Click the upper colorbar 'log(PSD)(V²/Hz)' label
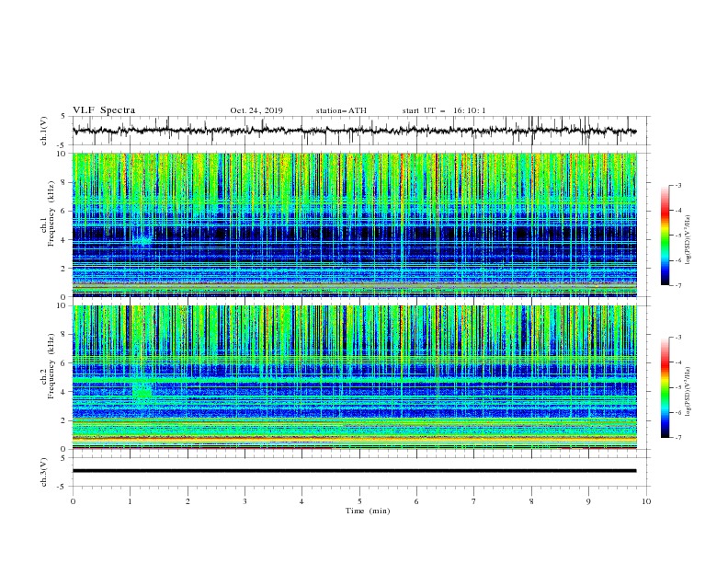Image resolution: width=728 pixels, height=563 pixels. pyautogui.click(x=688, y=240)
